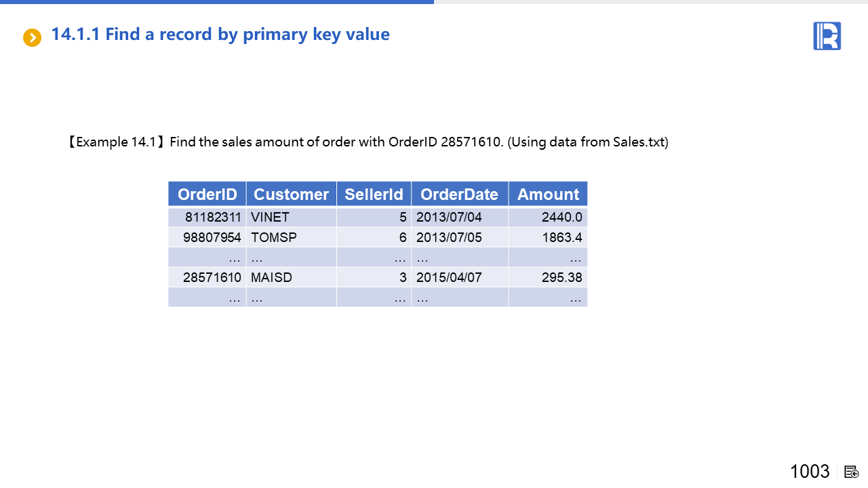
Task: Select the Amount column header
Action: click(x=548, y=195)
